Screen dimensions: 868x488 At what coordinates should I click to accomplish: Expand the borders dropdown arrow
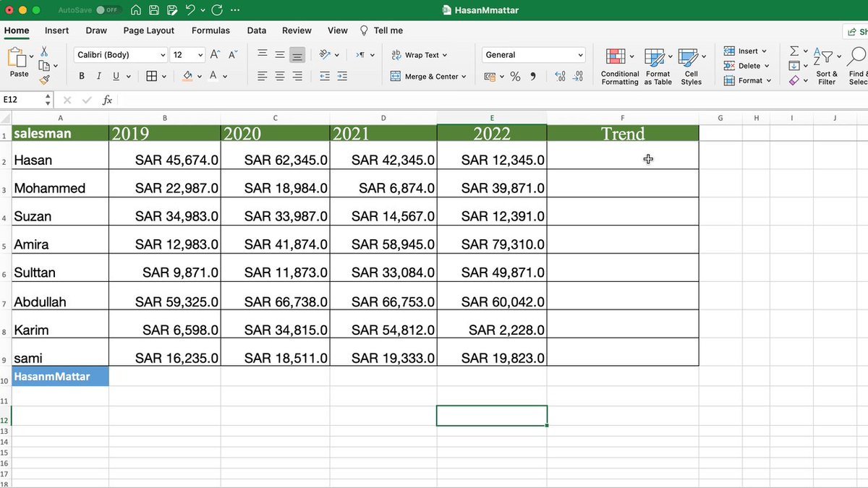click(x=164, y=77)
